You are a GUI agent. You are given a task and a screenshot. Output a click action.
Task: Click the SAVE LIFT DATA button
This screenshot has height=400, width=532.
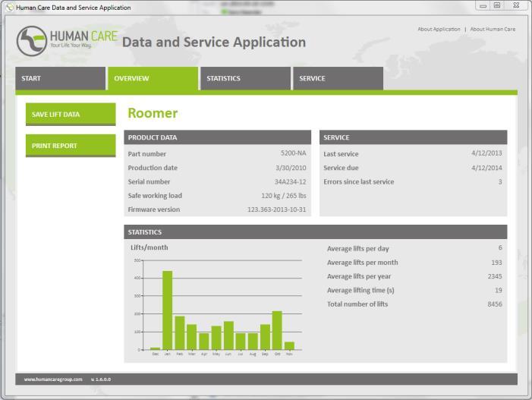[71, 115]
